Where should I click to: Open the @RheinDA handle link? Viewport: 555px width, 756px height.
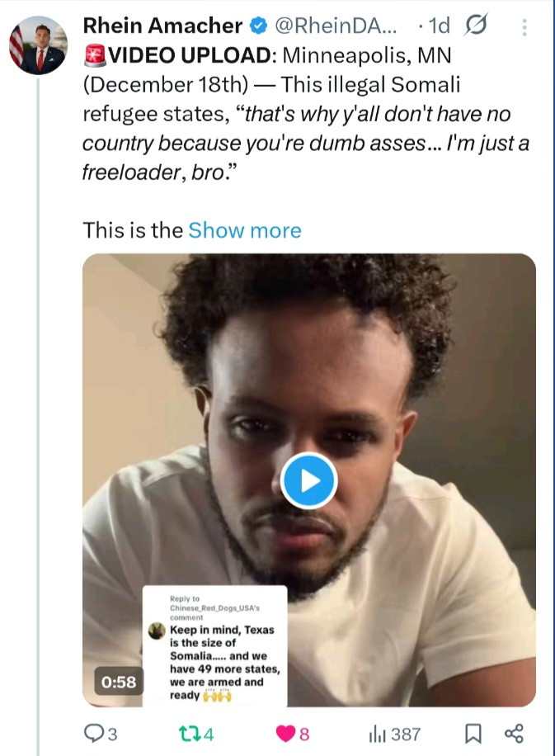click(x=338, y=26)
